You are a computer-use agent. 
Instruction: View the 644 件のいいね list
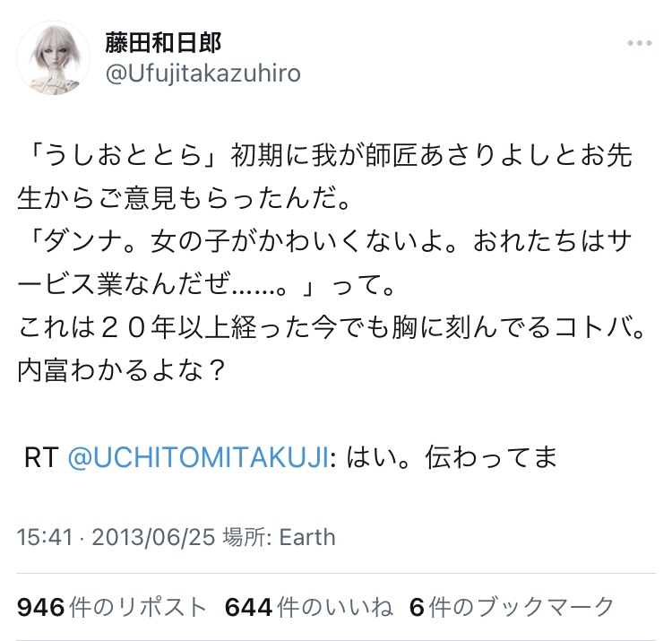pyautogui.click(x=308, y=607)
